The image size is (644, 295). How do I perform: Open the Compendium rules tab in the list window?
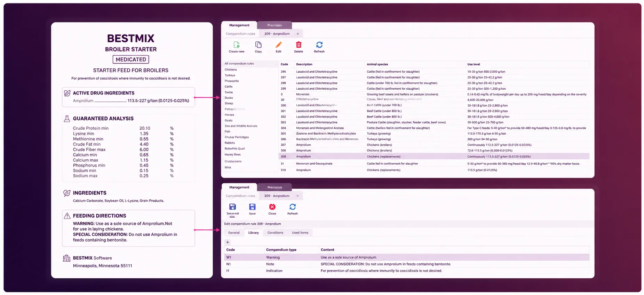pos(240,34)
